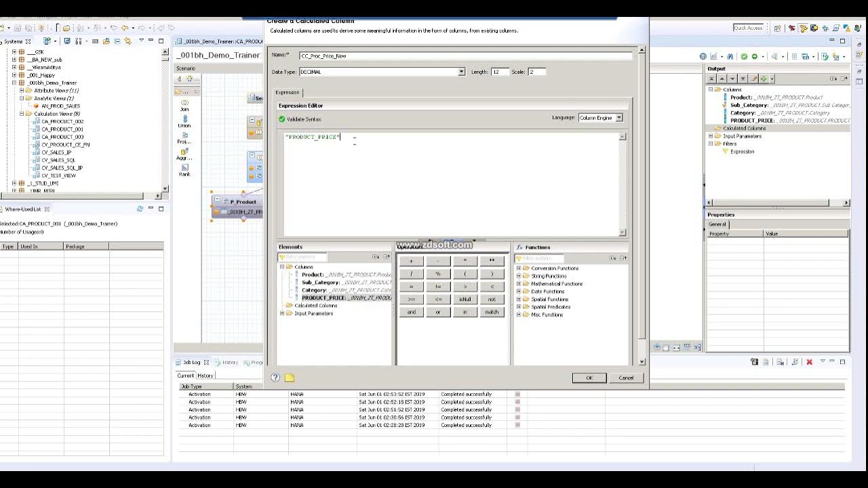Expand String Functions folder
The width and height of the screenshot is (868, 488).
519,276
